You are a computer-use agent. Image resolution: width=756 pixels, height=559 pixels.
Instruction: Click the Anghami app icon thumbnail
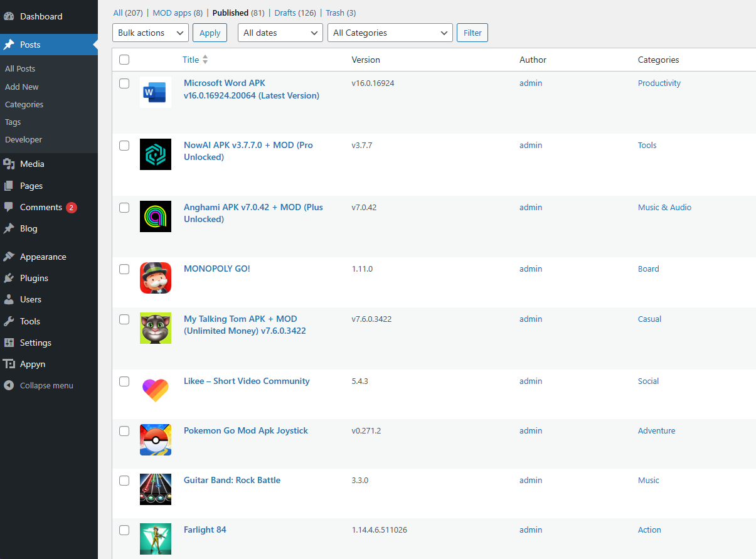point(156,216)
